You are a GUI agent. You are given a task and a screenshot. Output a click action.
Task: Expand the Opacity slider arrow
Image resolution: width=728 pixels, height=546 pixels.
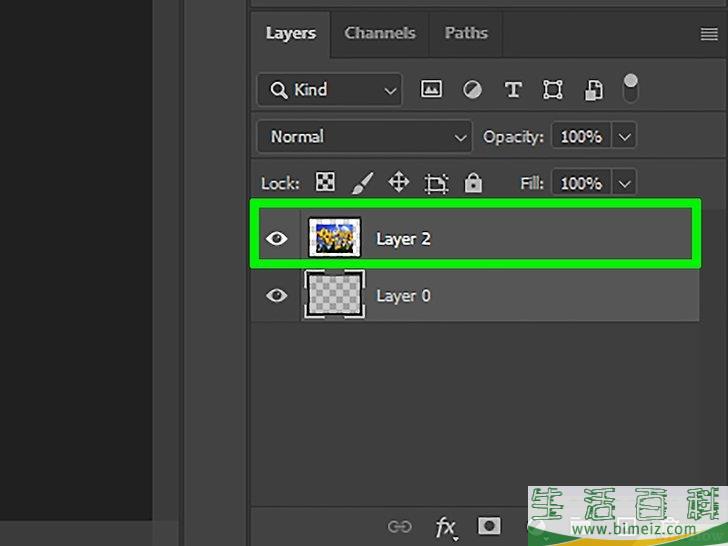[624, 137]
